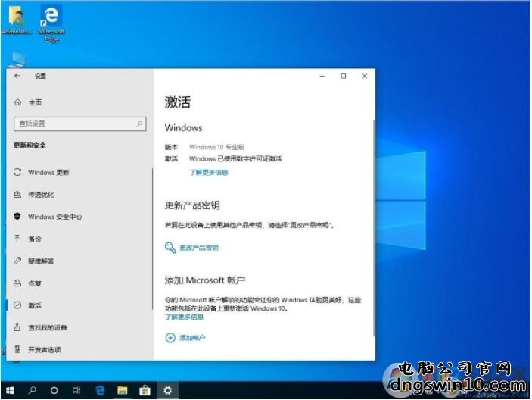The width and height of the screenshot is (532, 400).
Task: Open the Windows Start button
Action: click(x=10, y=390)
